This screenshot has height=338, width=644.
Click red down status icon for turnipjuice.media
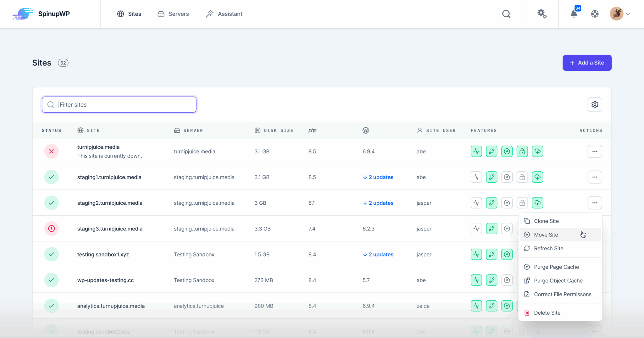tap(52, 152)
